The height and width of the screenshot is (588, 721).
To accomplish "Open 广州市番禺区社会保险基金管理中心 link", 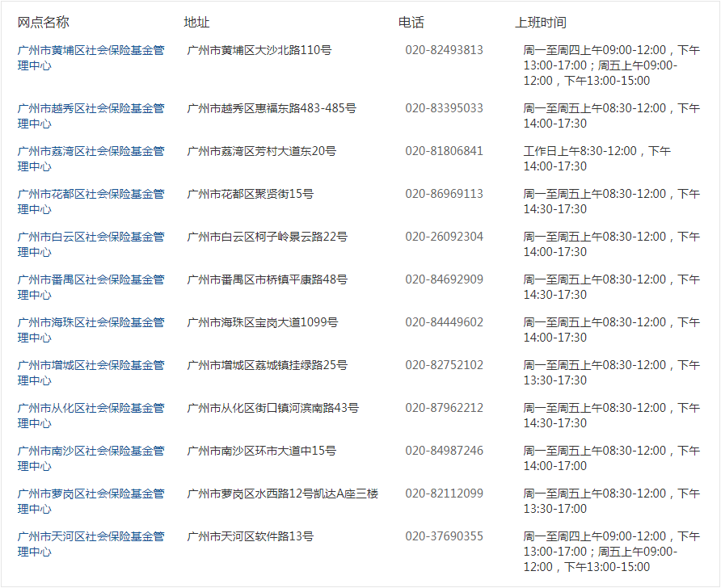I will pos(91,279).
